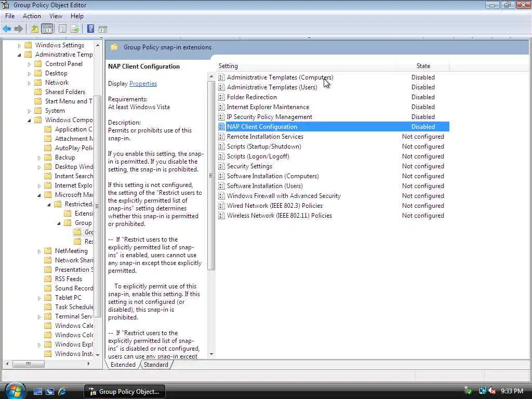532x399 pixels.
Task: Select the Tablet PC tree item
Action: click(68, 298)
